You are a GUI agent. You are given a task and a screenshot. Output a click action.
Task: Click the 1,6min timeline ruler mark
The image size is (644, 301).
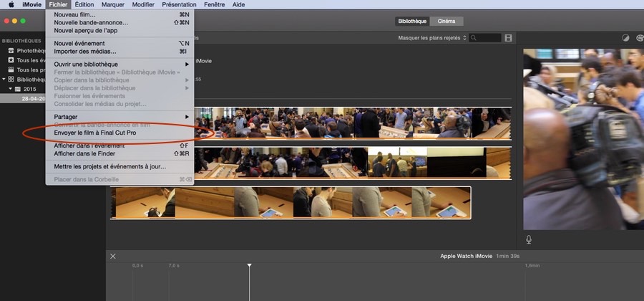click(532, 266)
